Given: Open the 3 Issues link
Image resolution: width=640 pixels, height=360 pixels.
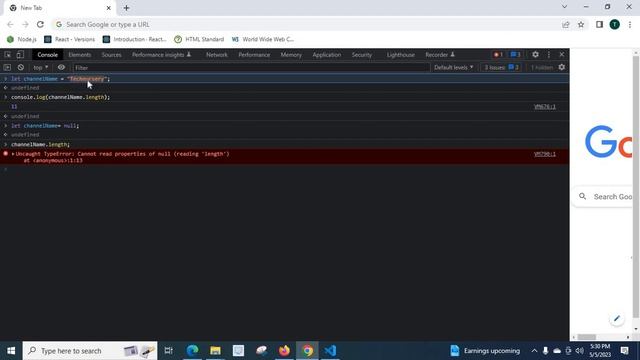Looking at the screenshot, I should point(502,67).
